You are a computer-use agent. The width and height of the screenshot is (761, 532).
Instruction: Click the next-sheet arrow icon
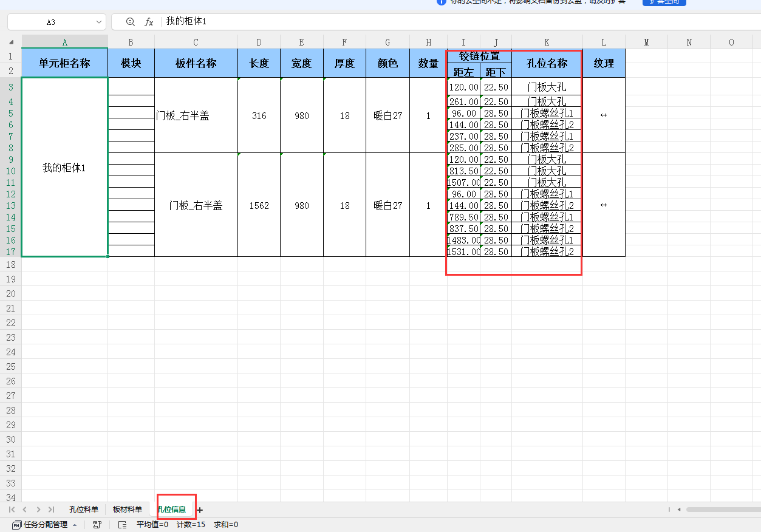pos(37,510)
